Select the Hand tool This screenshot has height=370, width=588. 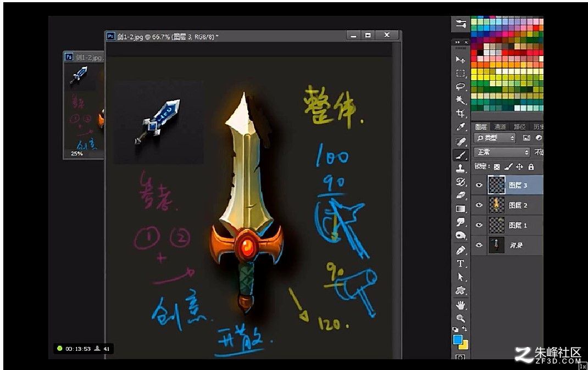[460, 305]
